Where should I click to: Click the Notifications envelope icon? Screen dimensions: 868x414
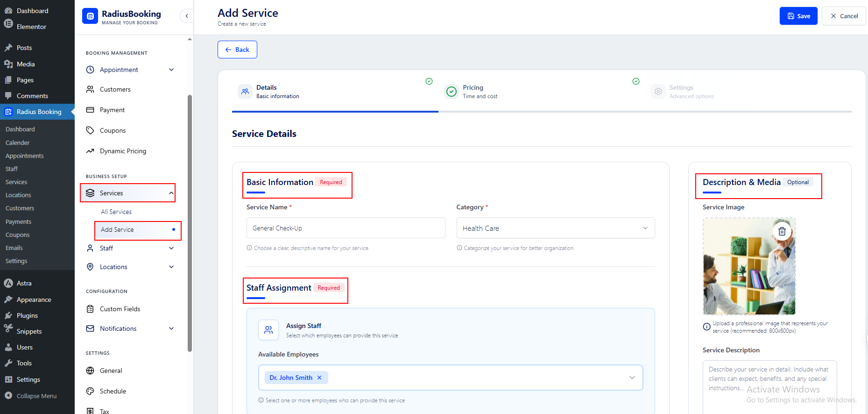pyautogui.click(x=90, y=328)
